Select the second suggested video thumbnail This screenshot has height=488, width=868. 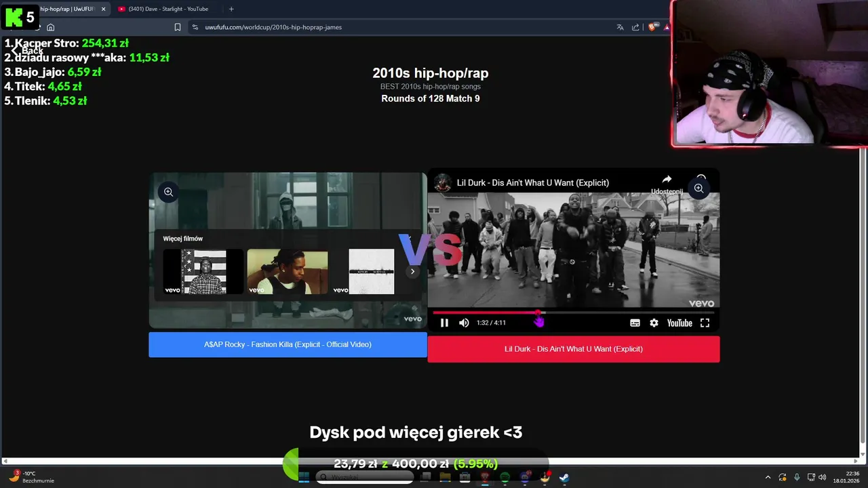(288, 271)
